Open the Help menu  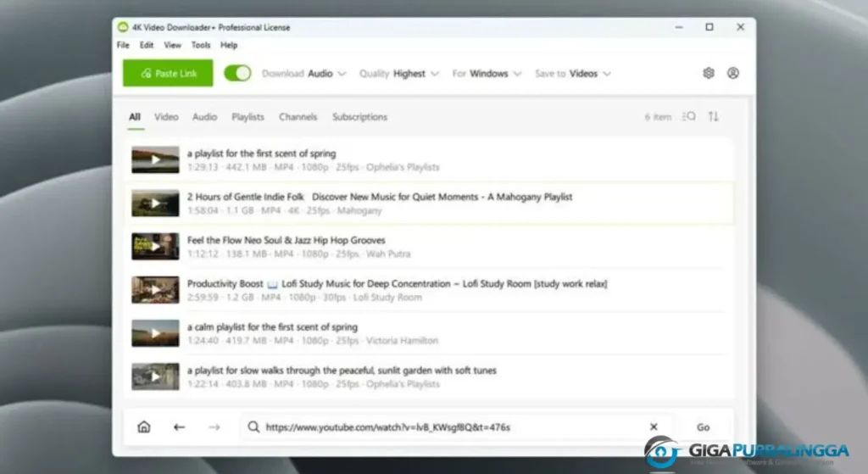(x=229, y=46)
